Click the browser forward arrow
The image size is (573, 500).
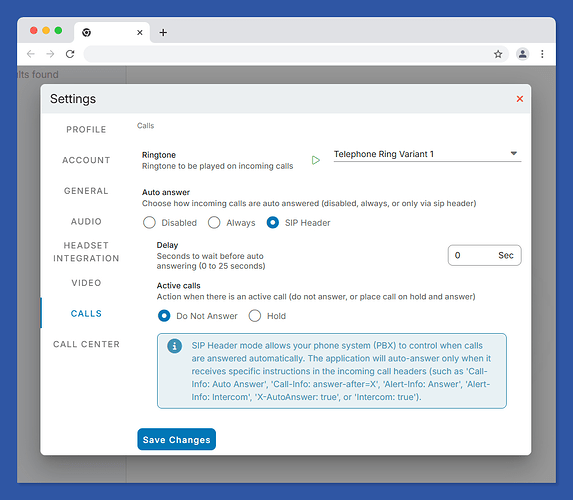pyautogui.click(x=50, y=54)
